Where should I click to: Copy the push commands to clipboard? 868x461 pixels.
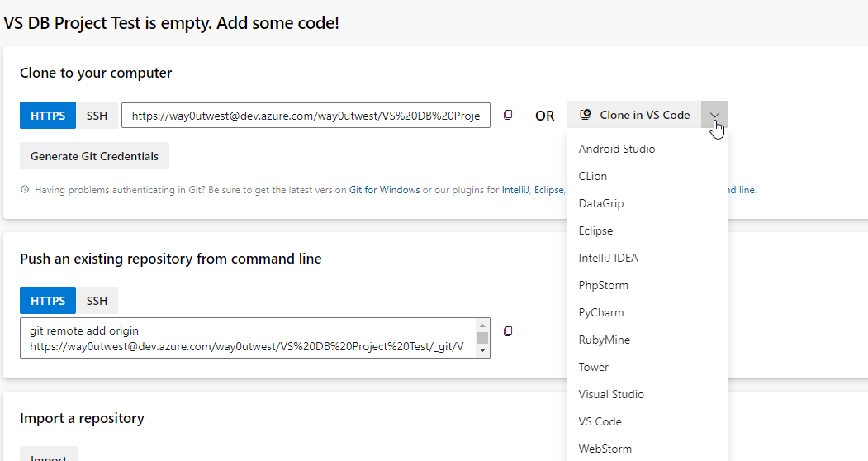(x=508, y=331)
